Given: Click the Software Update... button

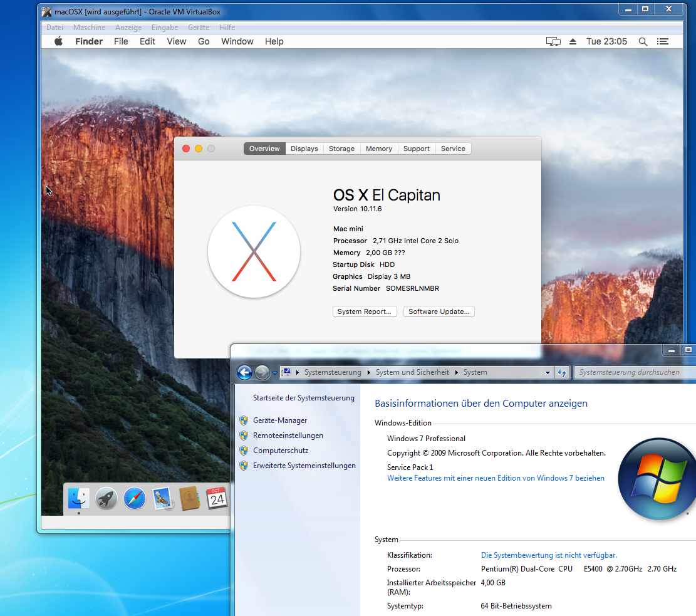Looking at the screenshot, I should (x=439, y=311).
